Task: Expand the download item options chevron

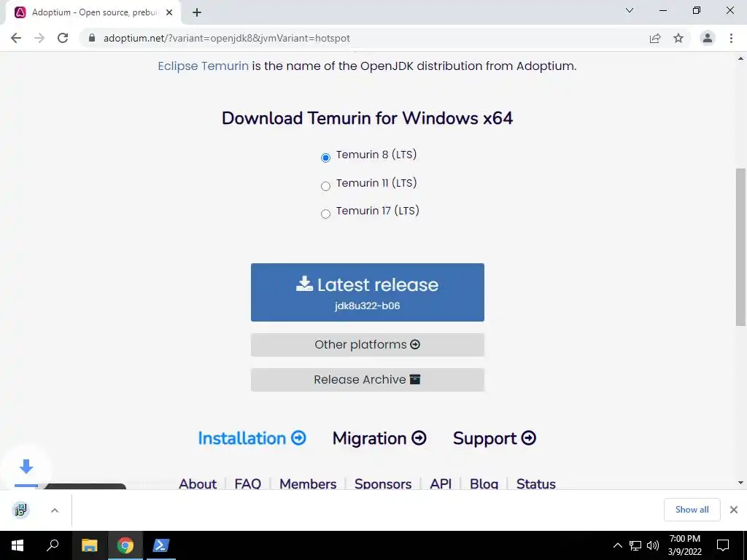Action: point(55,510)
